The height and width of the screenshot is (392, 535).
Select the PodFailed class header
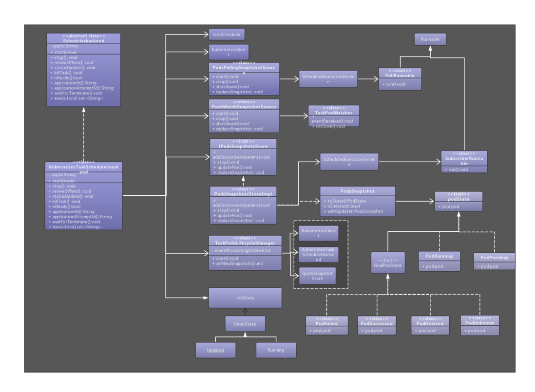[x=326, y=321]
